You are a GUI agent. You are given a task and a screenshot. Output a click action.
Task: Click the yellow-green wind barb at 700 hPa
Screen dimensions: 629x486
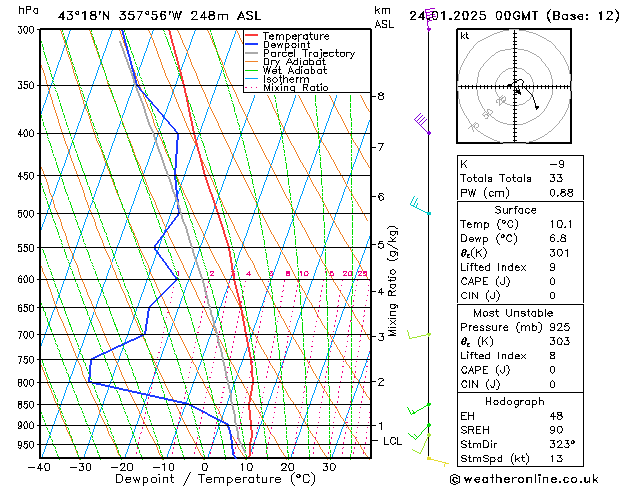(x=419, y=334)
